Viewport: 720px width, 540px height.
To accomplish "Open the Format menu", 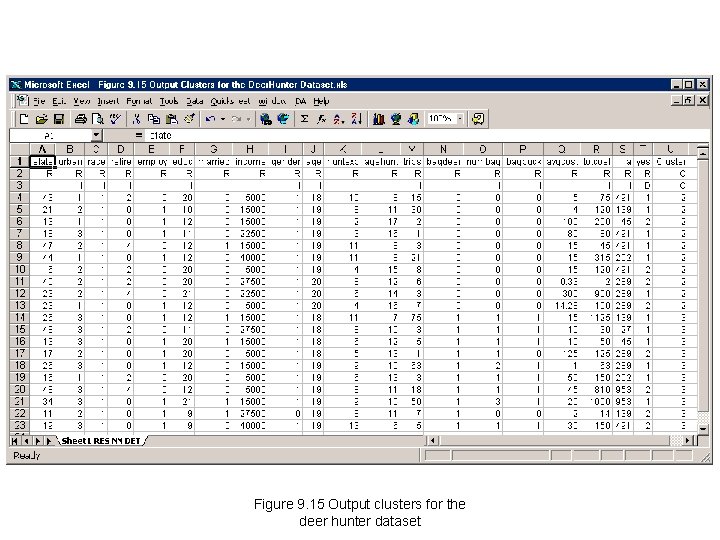I will [x=140, y=101].
